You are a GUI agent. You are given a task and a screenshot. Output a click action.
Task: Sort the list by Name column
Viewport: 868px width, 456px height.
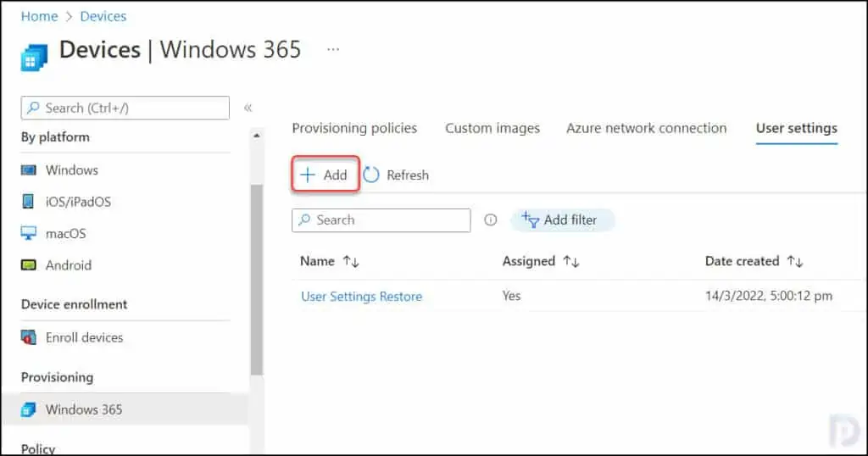point(330,261)
